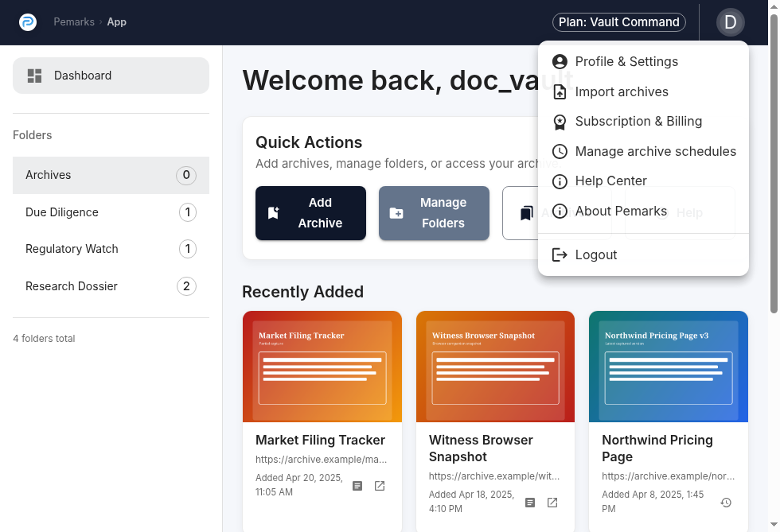Click the Pemarks logo icon
This screenshot has height=532, width=780.
(x=28, y=22)
